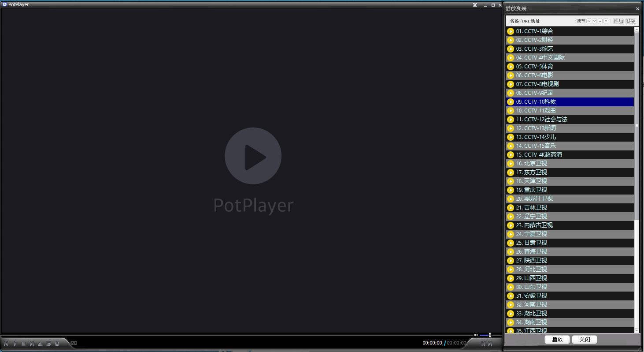Image resolution: width=644 pixels, height=352 pixels.
Task: Select 17. 东方卫视 in playlist
Action: [570, 172]
